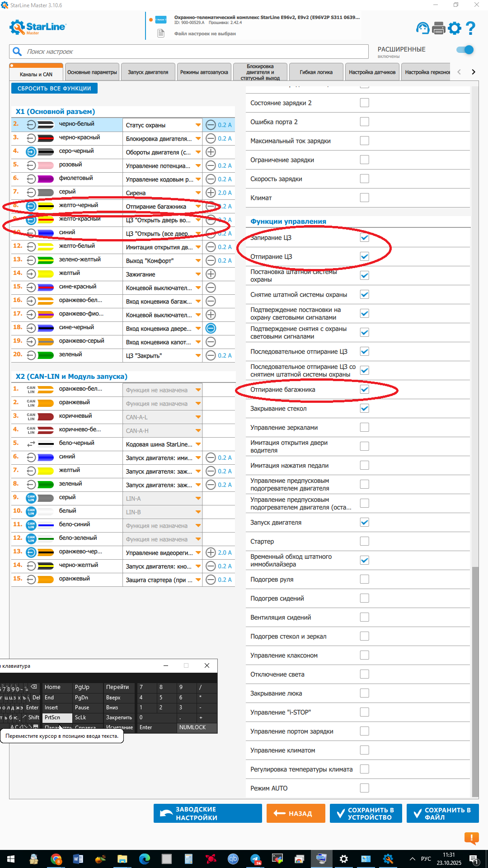Open Статус охраны function dropdown

198,125
